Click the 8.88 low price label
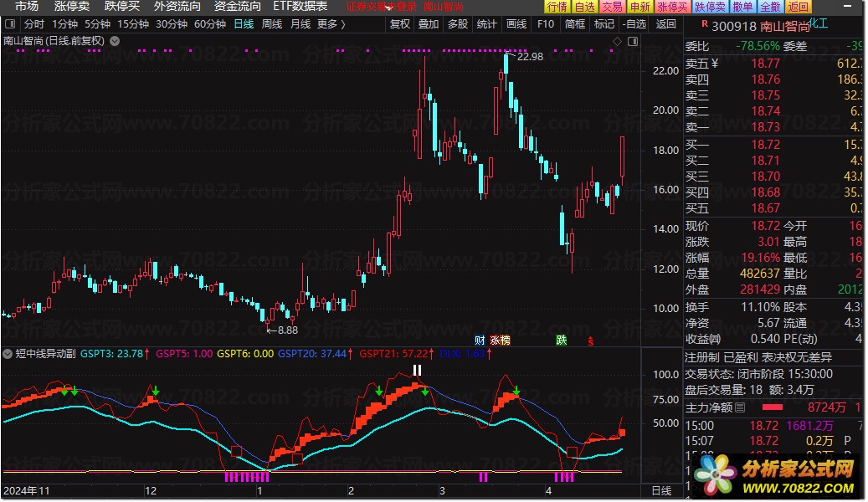Screen dimensions: 868x502 288,330
